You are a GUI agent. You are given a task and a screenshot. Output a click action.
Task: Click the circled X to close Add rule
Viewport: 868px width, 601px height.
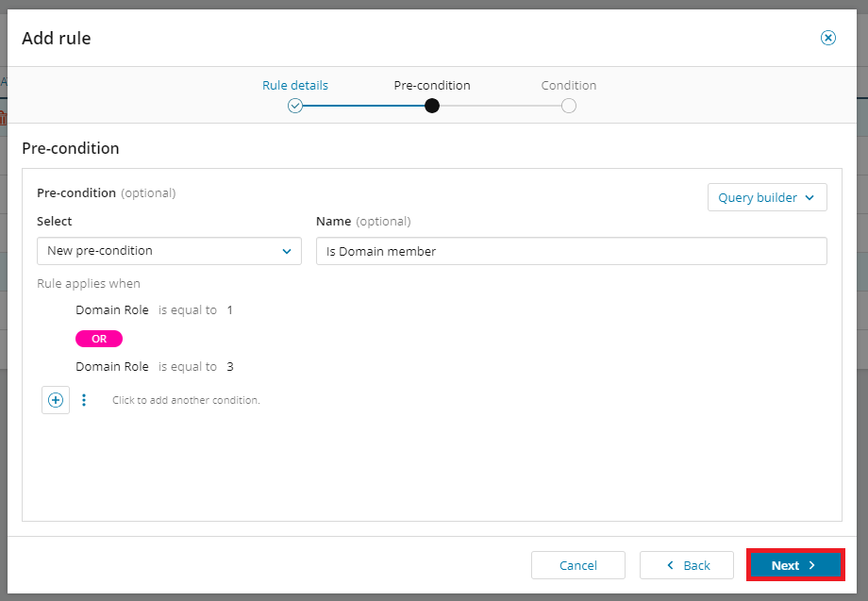click(x=827, y=38)
